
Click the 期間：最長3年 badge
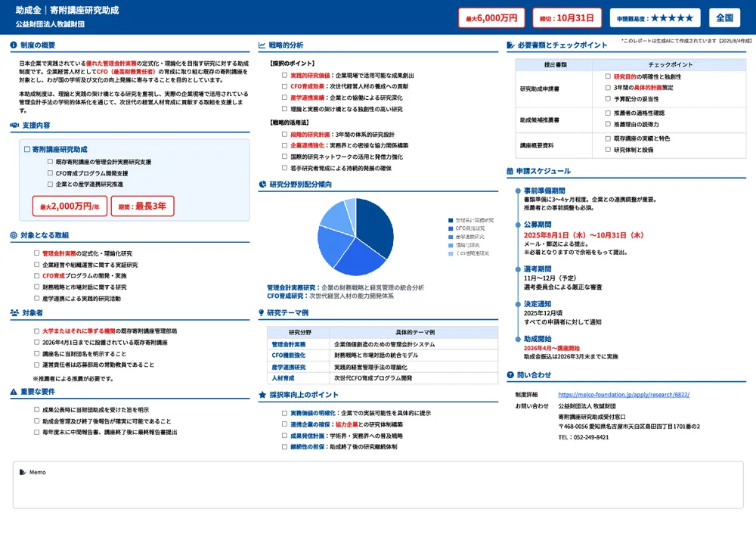(142, 206)
